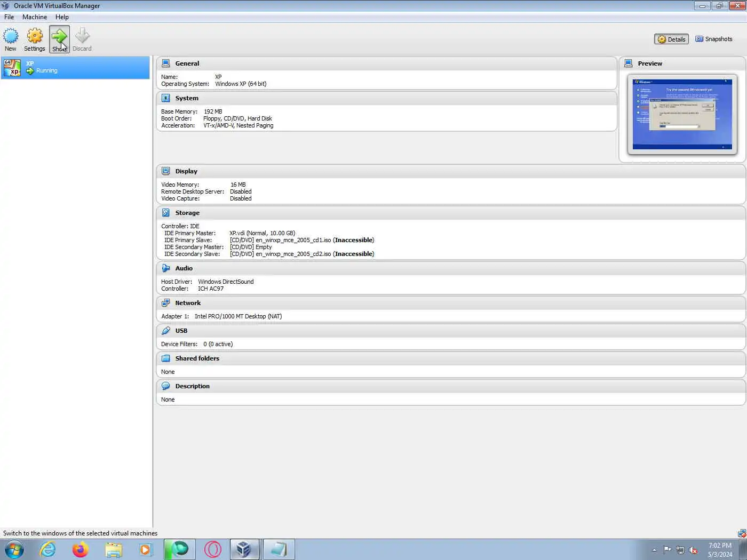
Task: Open Audio settings via header link
Action: (184, 268)
